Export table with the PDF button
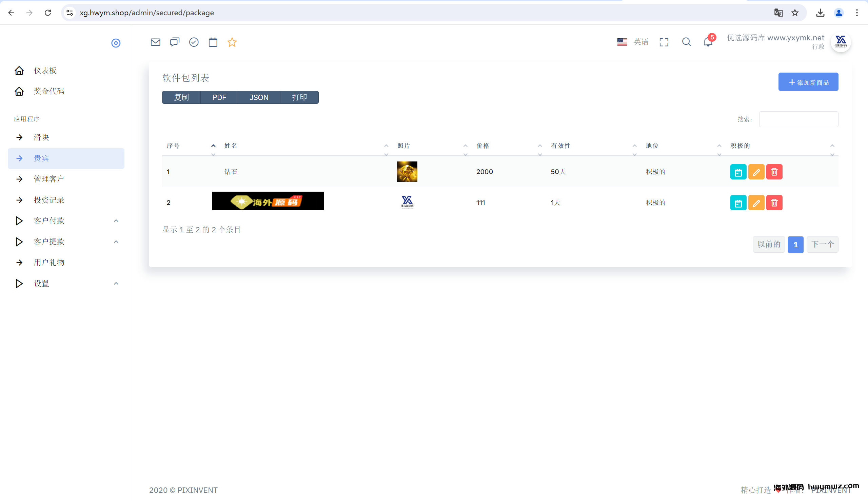The image size is (868, 501). (219, 97)
